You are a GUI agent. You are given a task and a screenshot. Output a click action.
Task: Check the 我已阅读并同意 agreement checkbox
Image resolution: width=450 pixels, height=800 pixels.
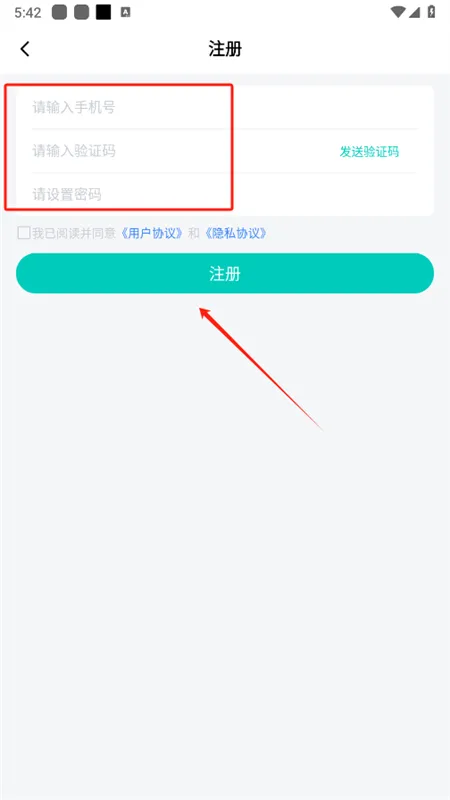coord(23,233)
